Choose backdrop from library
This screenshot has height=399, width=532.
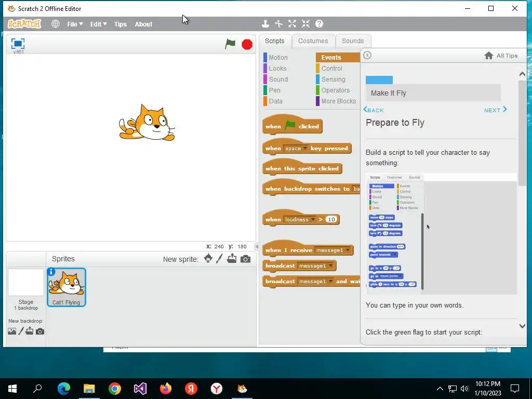pos(12,331)
